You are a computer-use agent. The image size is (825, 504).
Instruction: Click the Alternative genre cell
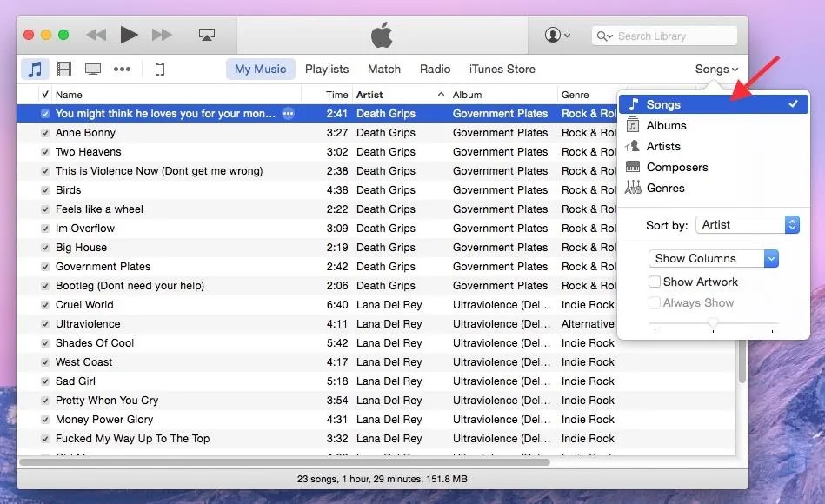click(588, 324)
